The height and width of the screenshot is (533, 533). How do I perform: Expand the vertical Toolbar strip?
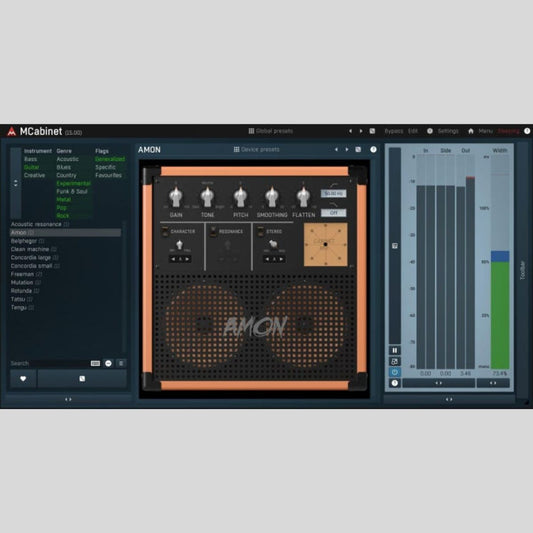coord(523,271)
